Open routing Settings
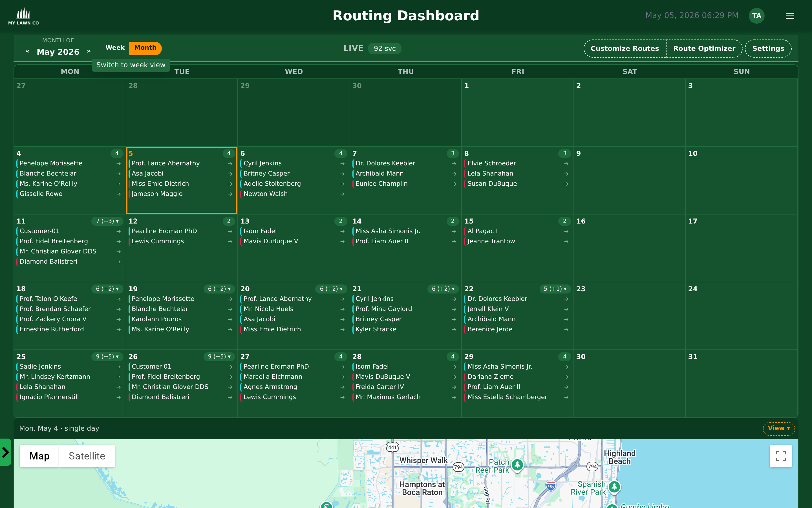The width and height of the screenshot is (812, 508). click(x=768, y=48)
